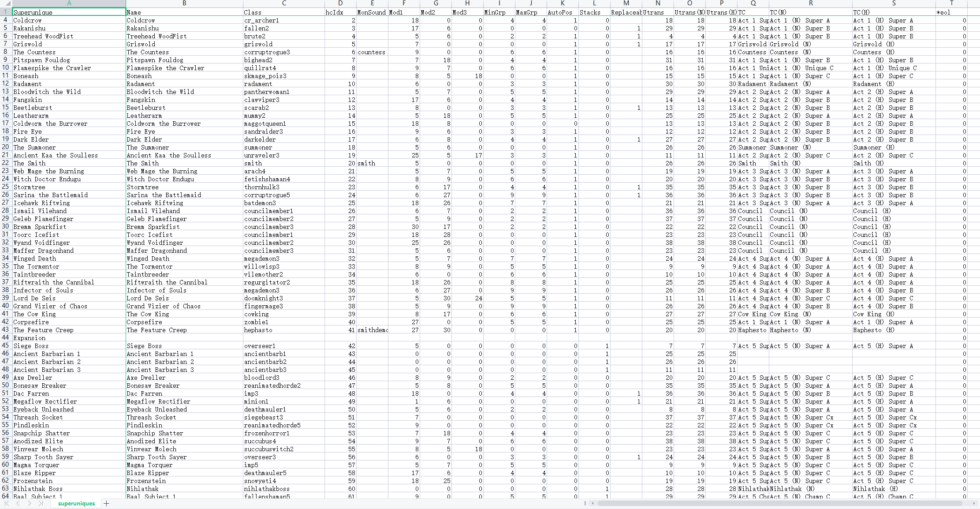The height and width of the screenshot is (509, 980).
Task: Select the superuniques sheet tab
Action: pyautogui.click(x=76, y=503)
